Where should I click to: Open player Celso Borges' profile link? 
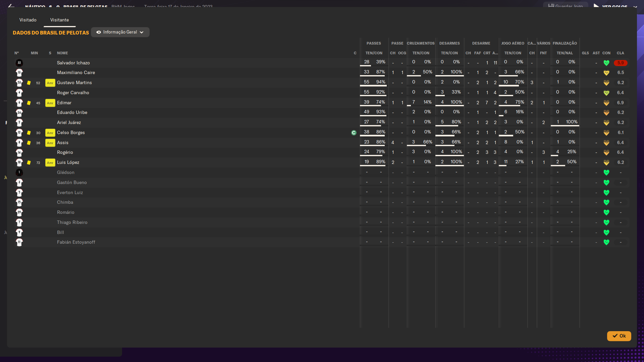71,132
